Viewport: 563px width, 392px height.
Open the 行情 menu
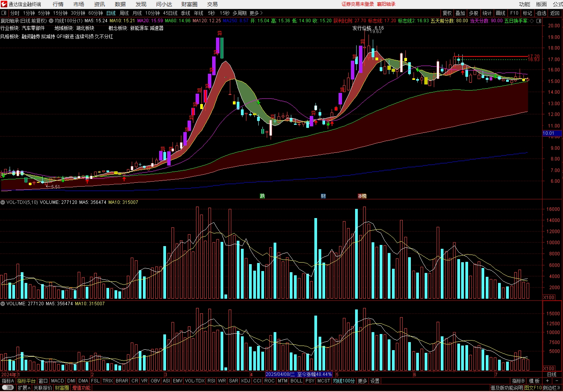[58, 4]
